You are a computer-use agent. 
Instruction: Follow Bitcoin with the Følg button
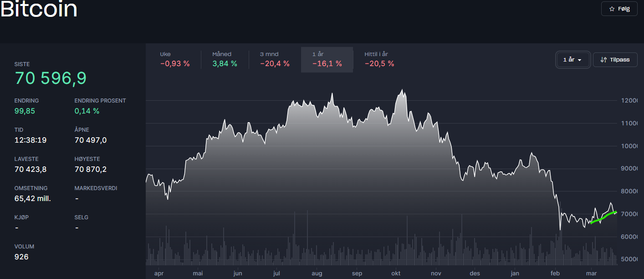click(619, 9)
